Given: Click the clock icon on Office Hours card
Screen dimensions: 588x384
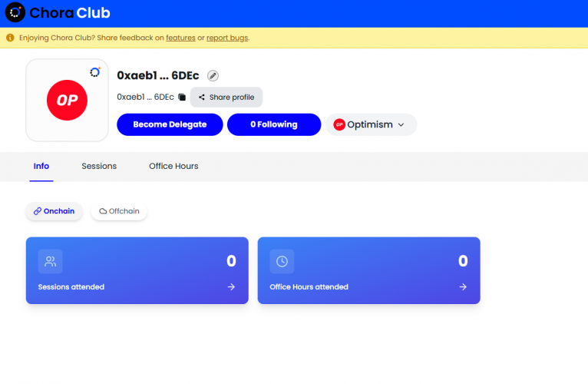Looking at the screenshot, I should click(x=282, y=261).
